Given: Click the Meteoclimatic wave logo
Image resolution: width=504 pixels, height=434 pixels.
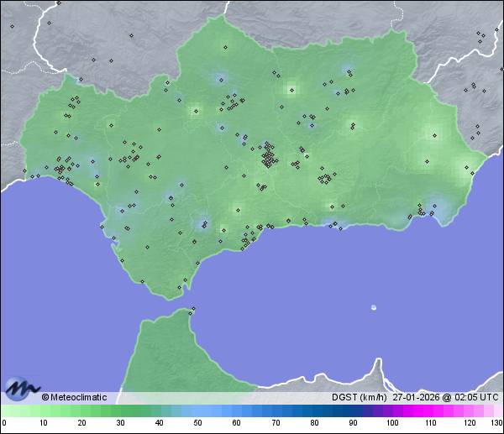Looking at the screenshot, I should (x=20, y=389).
